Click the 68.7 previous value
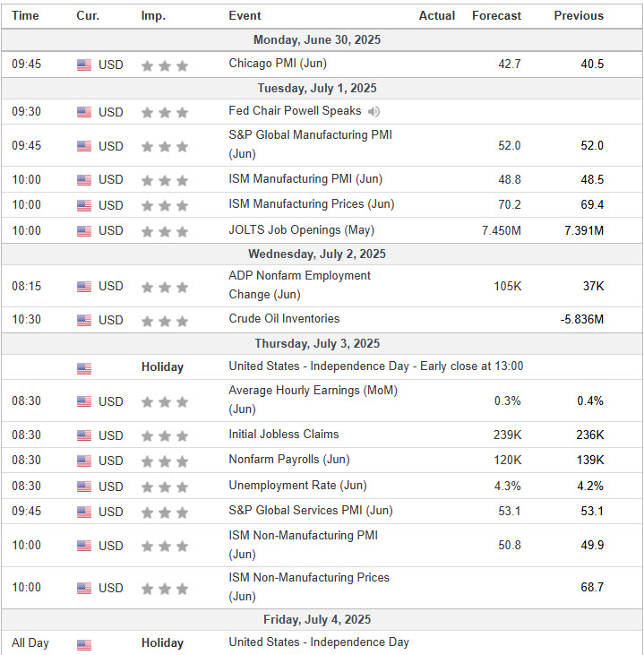Image resolution: width=644 pixels, height=655 pixels. tap(592, 587)
